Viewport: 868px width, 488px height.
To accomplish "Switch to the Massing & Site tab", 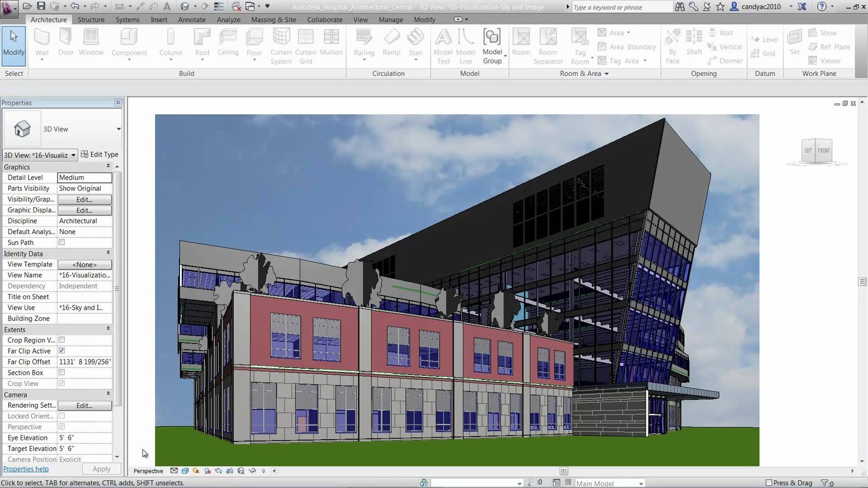I will point(273,20).
